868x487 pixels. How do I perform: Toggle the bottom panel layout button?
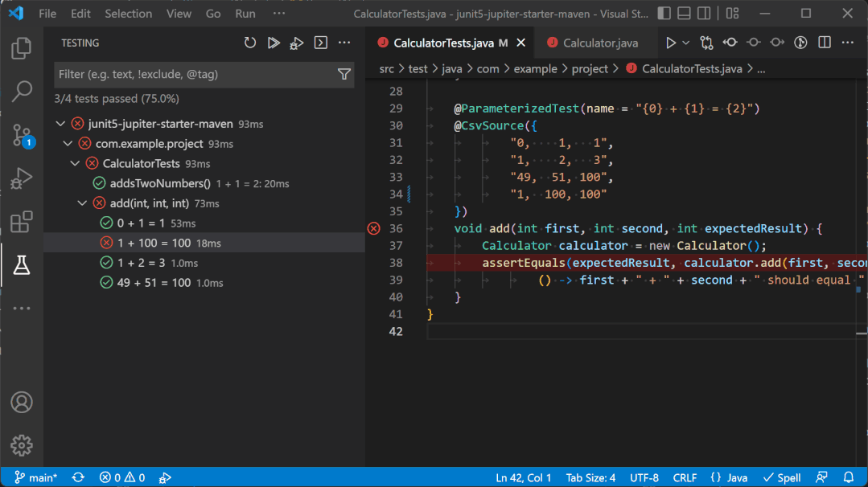684,14
